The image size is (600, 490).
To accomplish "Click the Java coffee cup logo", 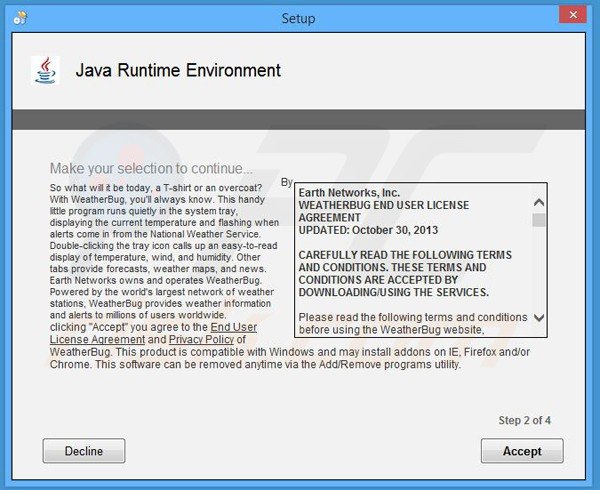I will pyautogui.click(x=45, y=70).
